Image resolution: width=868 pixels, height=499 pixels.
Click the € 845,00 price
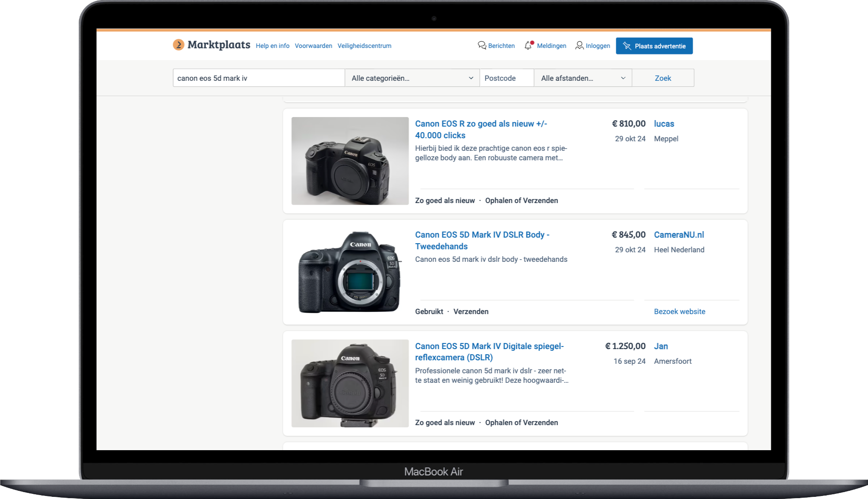[628, 235]
